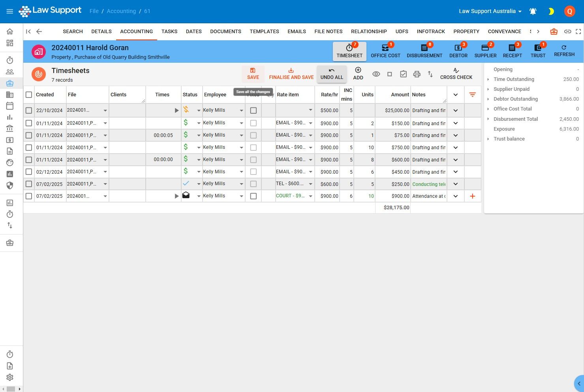
Task: Open File dropdown on the $75.00 row
Action: coord(105,135)
